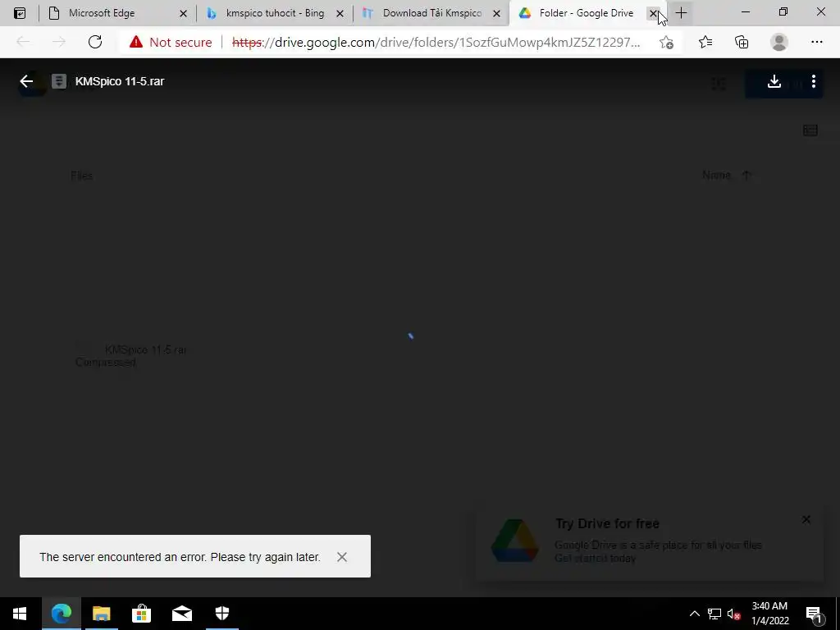Open a new browser tab
The width and height of the screenshot is (840, 630).
point(681,13)
